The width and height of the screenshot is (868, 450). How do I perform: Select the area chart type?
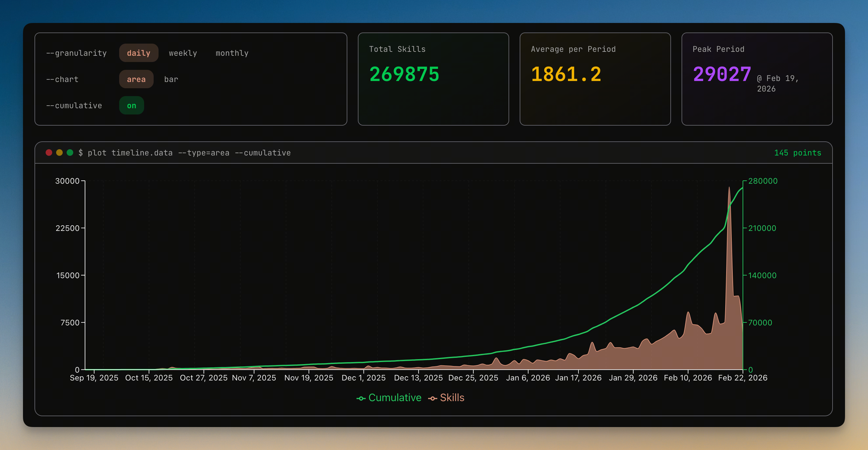(x=136, y=80)
